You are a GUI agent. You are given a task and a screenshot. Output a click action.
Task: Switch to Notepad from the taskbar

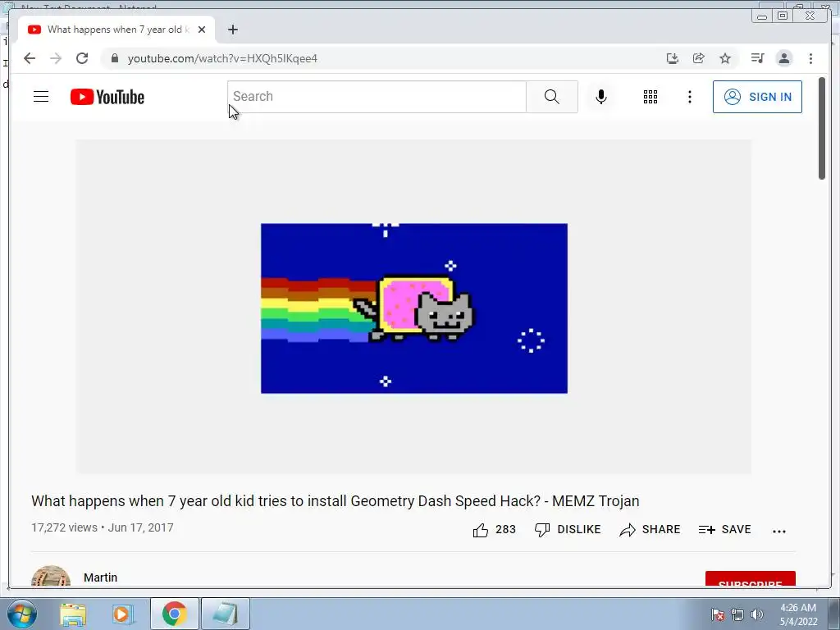click(x=225, y=614)
